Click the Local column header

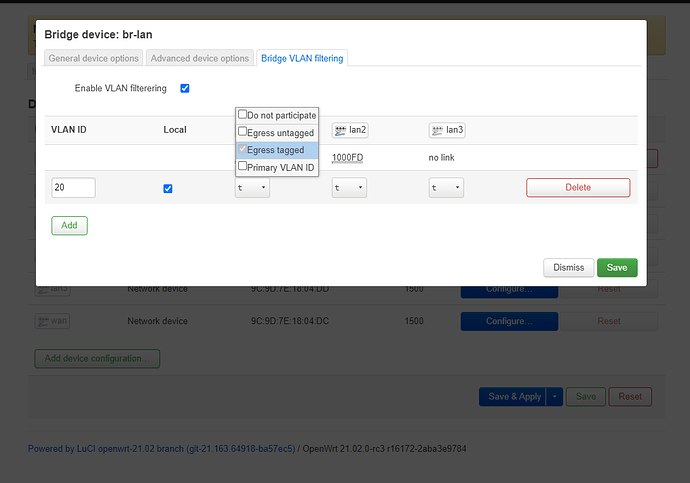175,130
